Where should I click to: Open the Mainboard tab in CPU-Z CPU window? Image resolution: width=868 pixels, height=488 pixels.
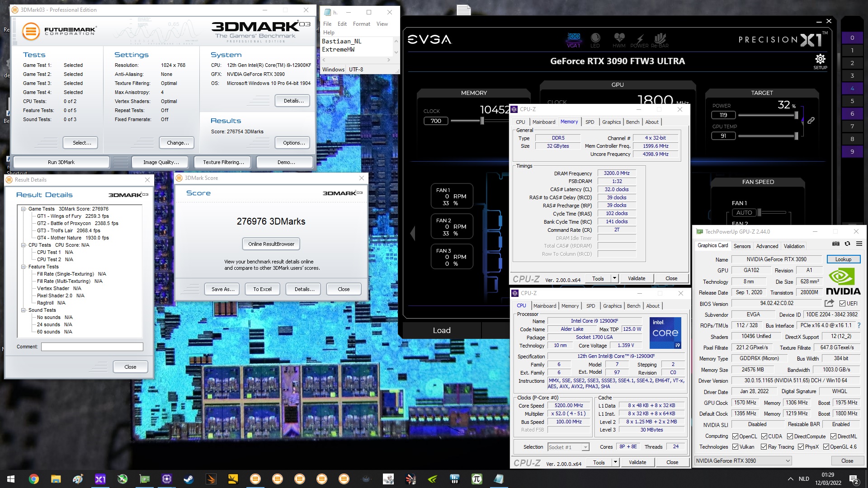(545, 306)
